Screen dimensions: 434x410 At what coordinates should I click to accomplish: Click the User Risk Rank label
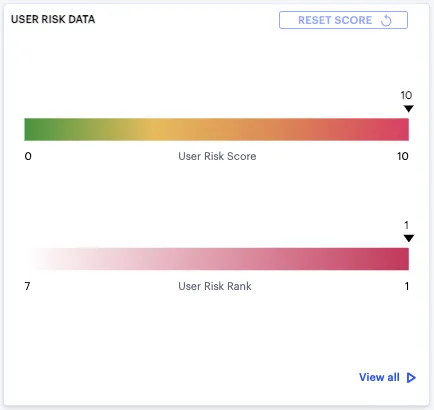pos(215,286)
